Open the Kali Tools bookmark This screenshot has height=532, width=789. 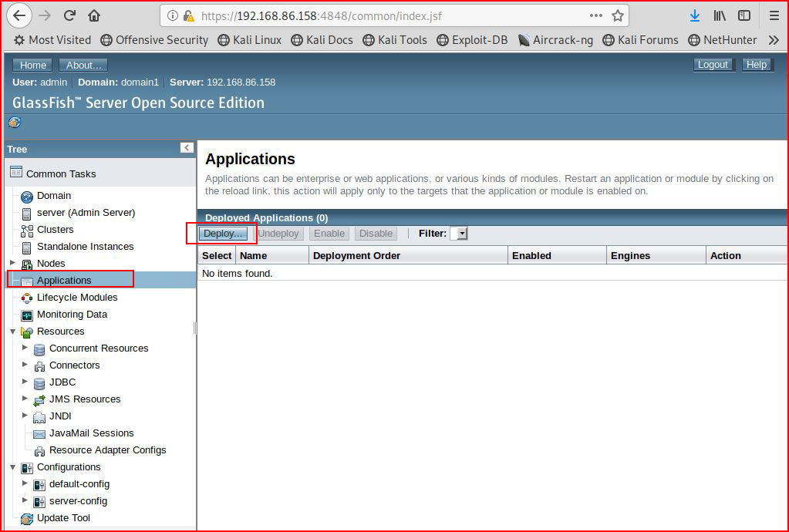tap(395, 40)
